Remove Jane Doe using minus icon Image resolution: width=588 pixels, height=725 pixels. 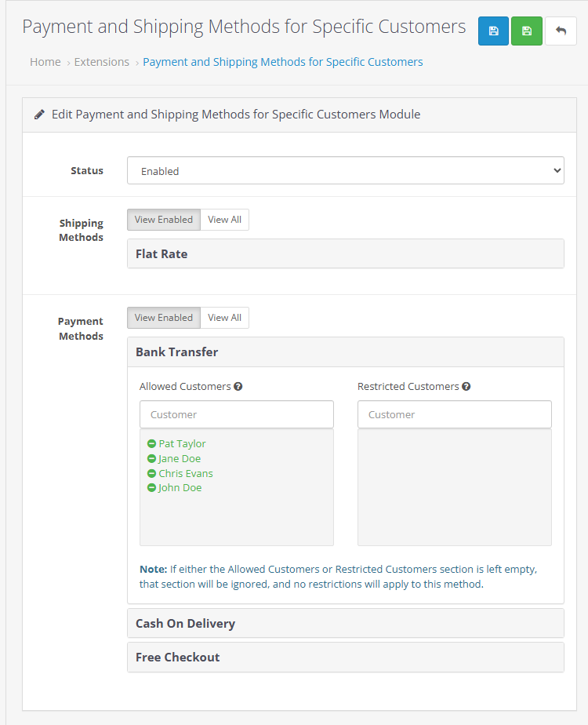click(x=152, y=459)
